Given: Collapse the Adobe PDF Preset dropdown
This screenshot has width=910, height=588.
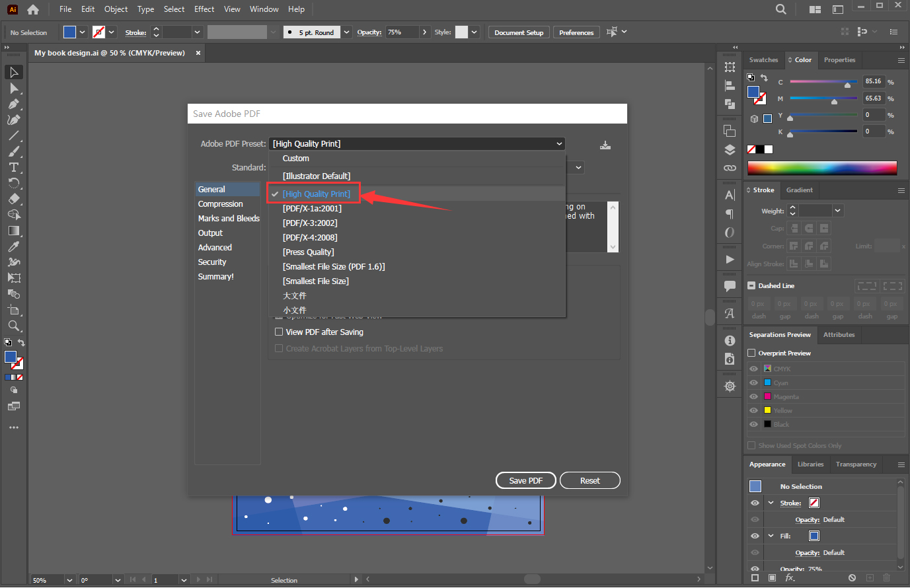Looking at the screenshot, I should click(560, 143).
